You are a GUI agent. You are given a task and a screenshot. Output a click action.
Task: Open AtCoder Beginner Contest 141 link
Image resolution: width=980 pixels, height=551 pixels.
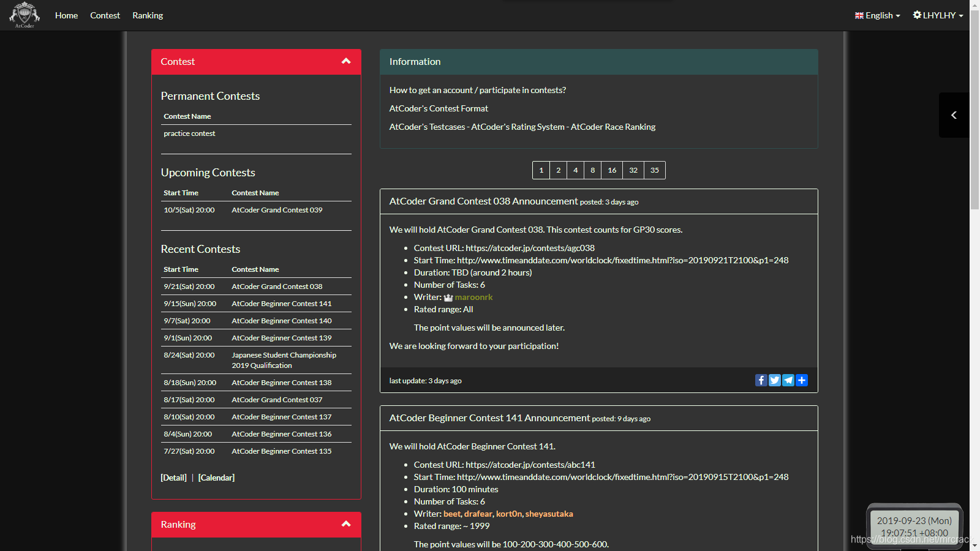(281, 304)
